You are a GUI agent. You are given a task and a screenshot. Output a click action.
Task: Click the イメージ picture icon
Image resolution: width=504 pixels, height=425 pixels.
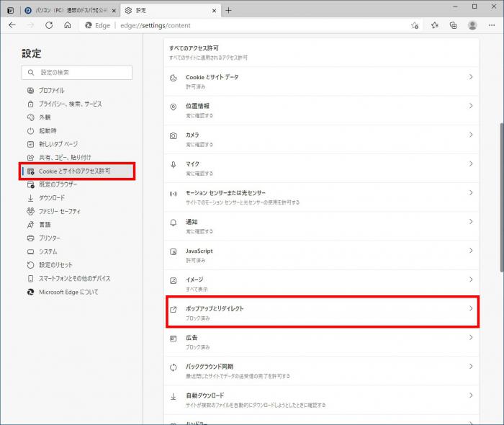[174, 281]
